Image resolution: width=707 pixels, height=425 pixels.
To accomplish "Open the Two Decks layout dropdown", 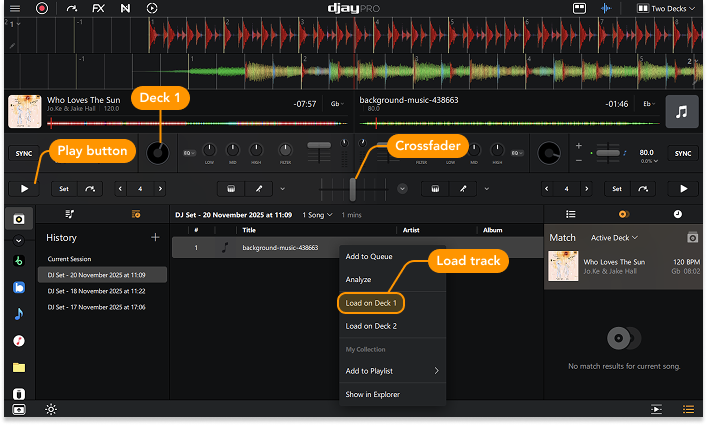I will 666,8.
